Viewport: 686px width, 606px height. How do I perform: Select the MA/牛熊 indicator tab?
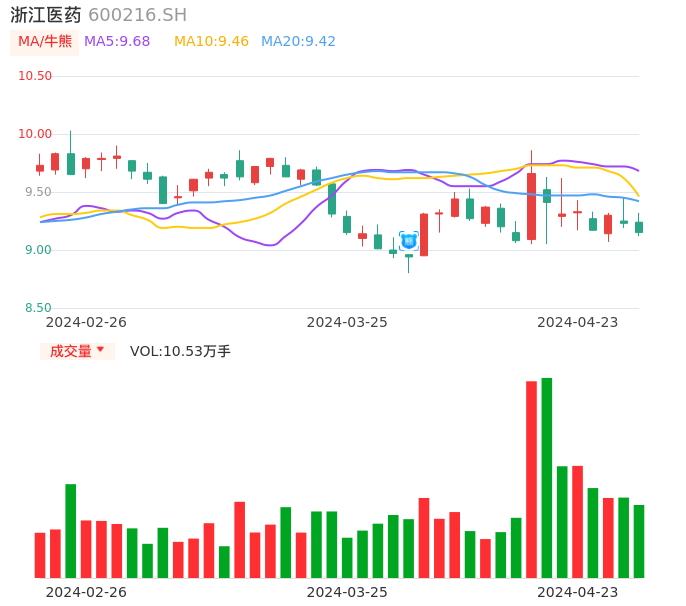click(45, 42)
